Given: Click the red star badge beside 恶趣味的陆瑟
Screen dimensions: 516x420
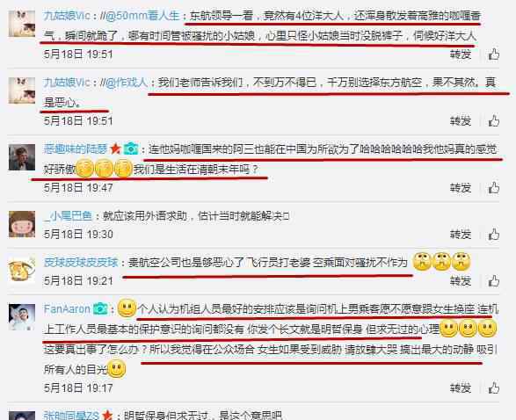Looking at the screenshot, I should [x=115, y=149].
